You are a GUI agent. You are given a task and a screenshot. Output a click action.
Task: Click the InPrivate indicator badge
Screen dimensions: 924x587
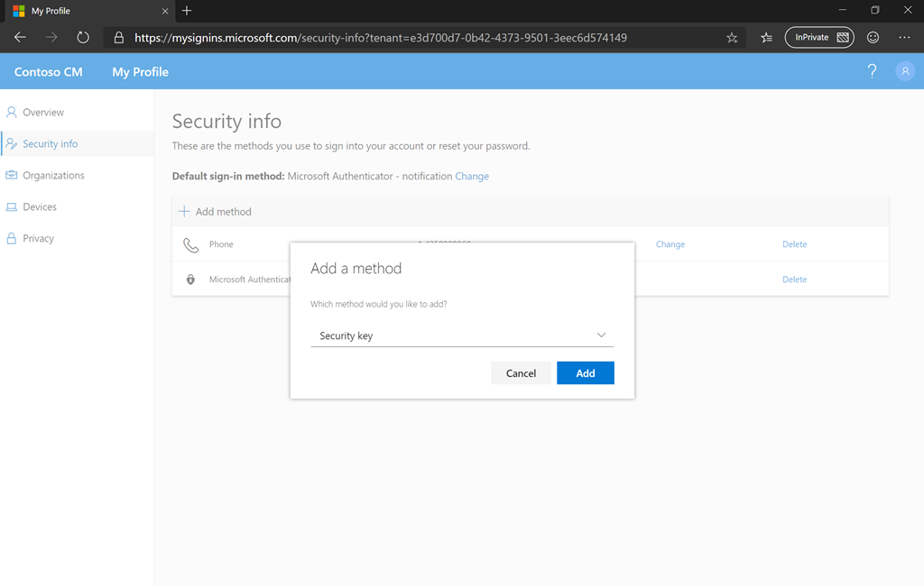point(819,38)
